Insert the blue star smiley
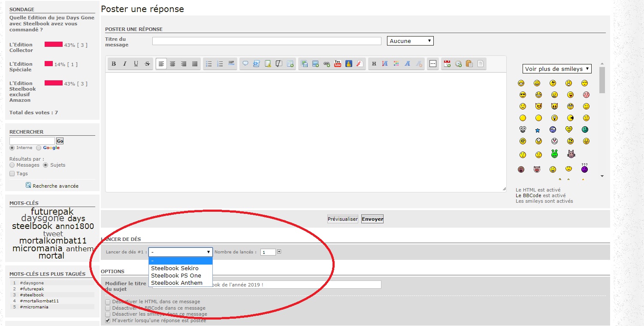Screen dimensions: 644x326 pos(537,130)
